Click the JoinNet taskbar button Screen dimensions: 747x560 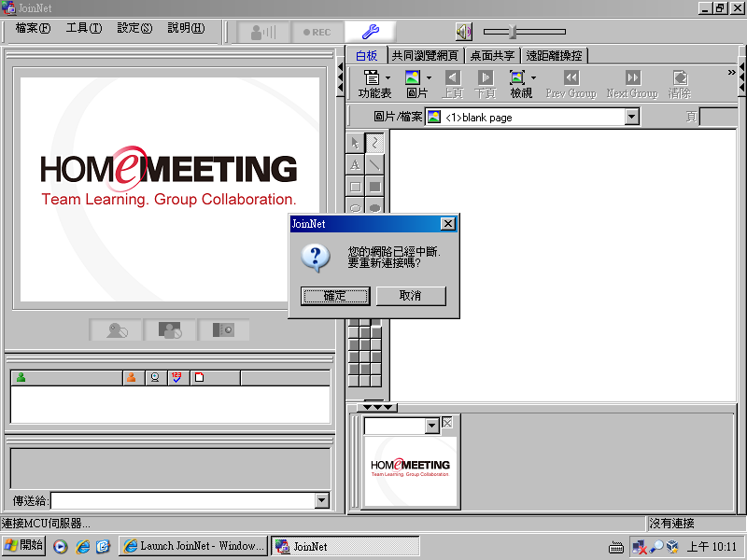345,546
